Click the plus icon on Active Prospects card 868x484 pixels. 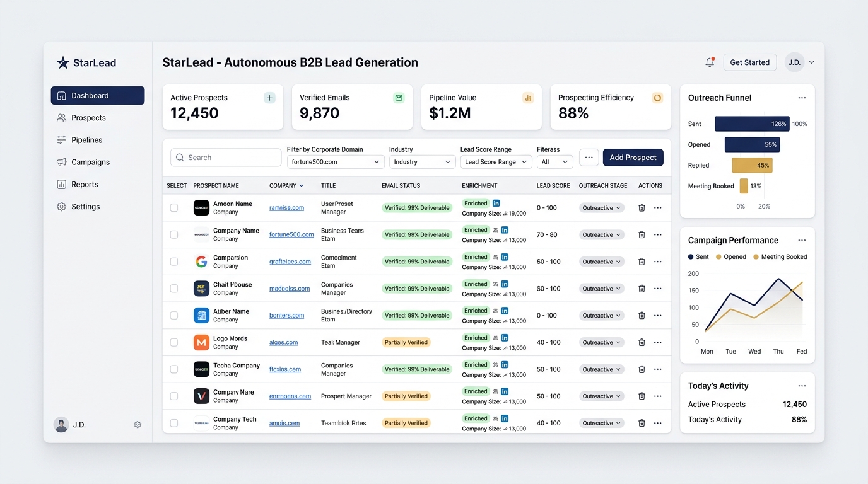[x=269, y=98]
